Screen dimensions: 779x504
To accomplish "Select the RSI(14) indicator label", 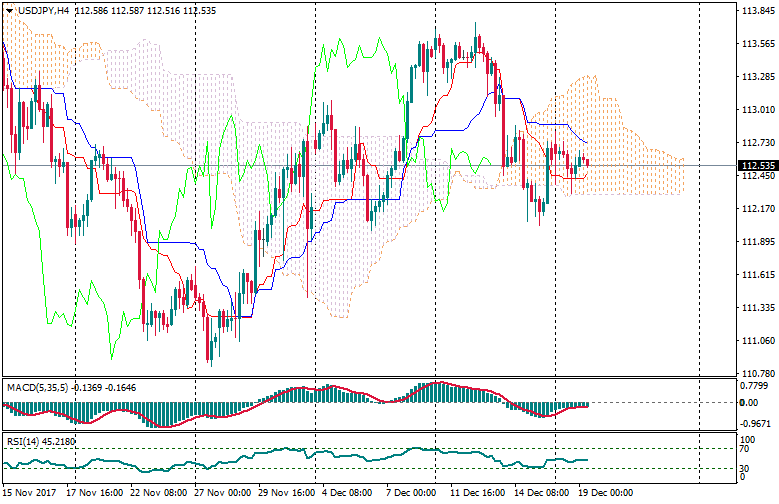I will tap(22, 440).
